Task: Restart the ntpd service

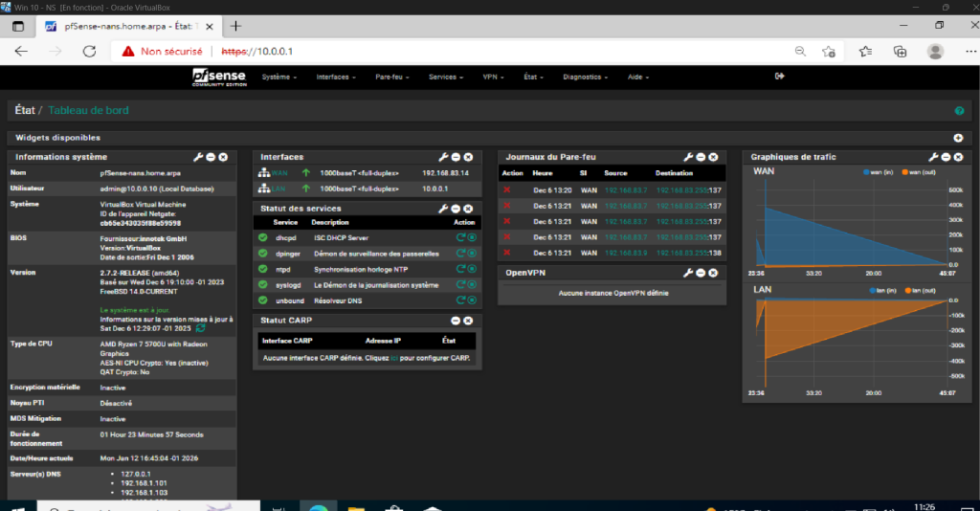Action: (x=460, y=270)
